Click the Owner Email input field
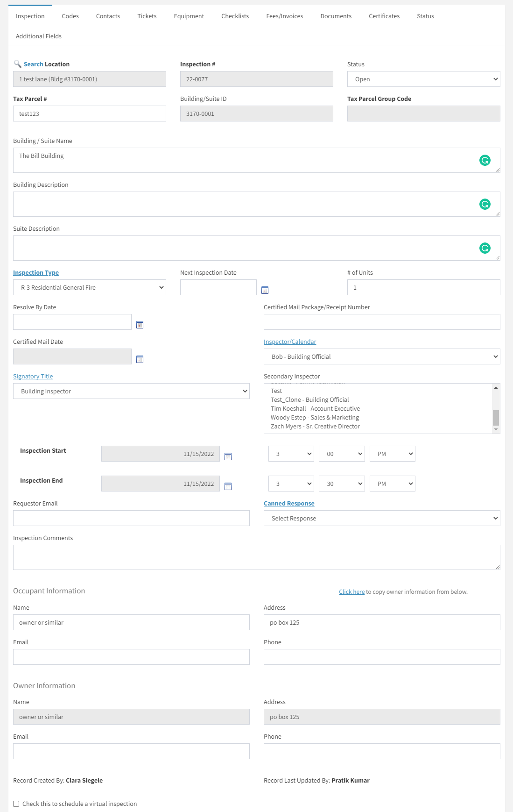This screenshot has height=812, width=513. click(x=131, y=751)
